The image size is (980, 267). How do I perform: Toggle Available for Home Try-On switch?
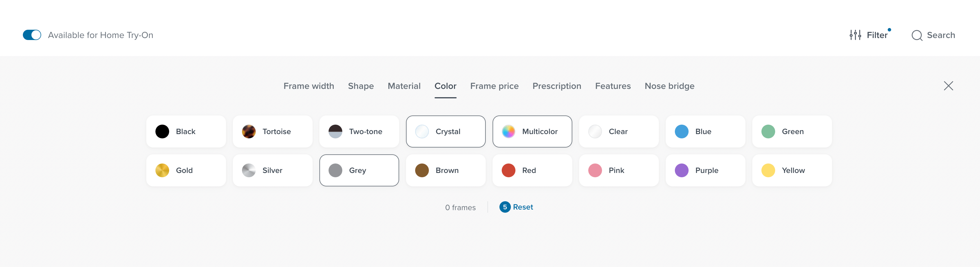coord(32,35)
